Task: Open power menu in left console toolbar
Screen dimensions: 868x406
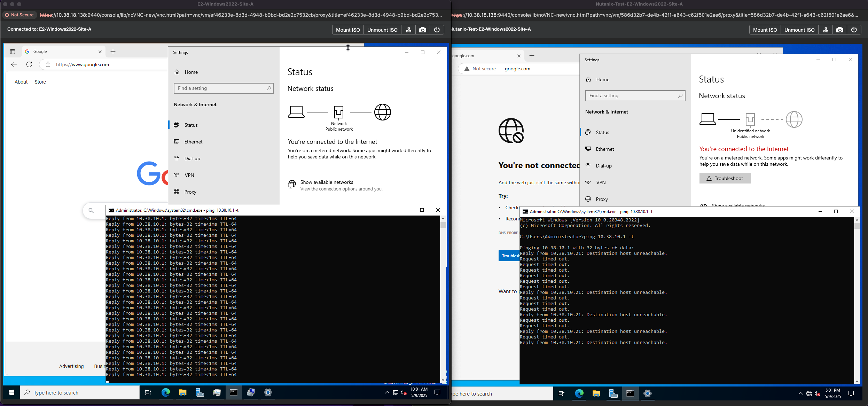Action: [437, 30]
